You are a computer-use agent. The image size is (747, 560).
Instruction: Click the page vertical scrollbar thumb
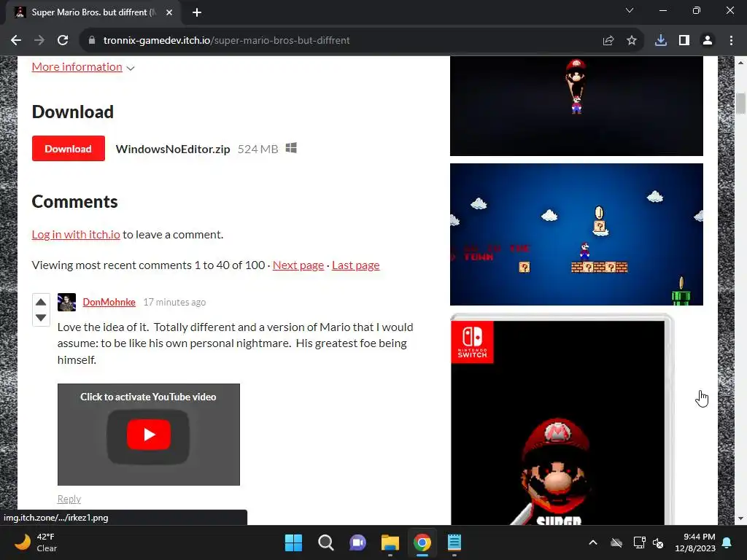(x=740, y=104)
